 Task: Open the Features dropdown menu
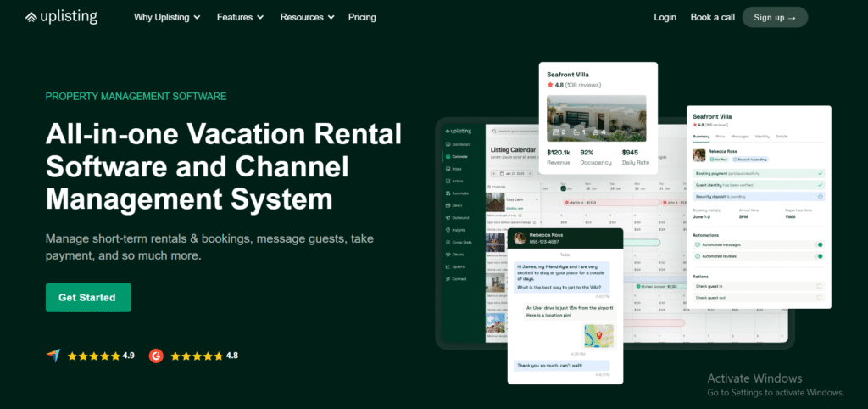pyautogui.click(x=240, y=17)
